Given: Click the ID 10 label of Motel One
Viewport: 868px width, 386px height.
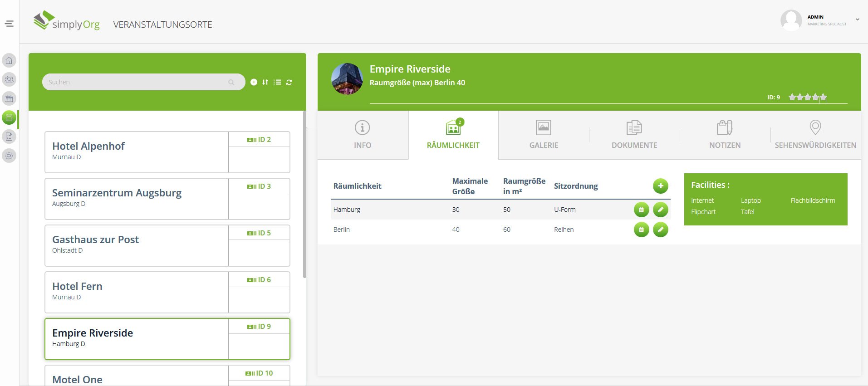Looking at the screenshot, I should tap(259, 373).
